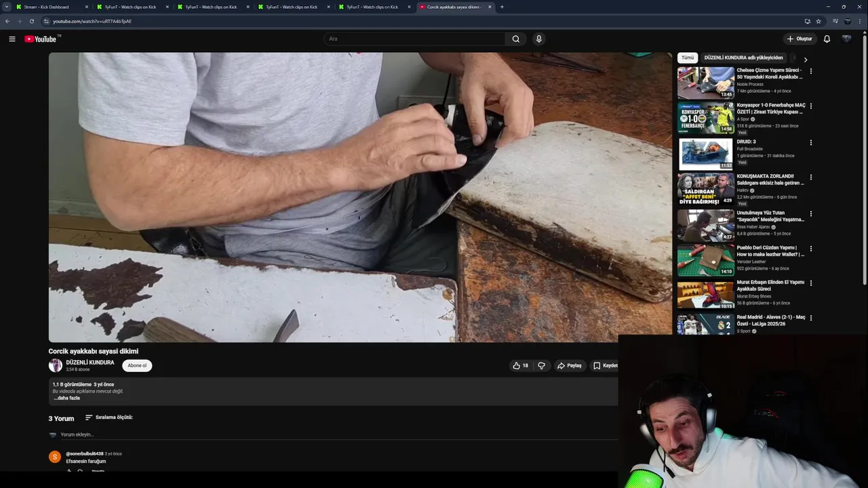Share the video via Paylaş
The width and height of the screenshot is (868, 488).
click(x=570, y=365)
